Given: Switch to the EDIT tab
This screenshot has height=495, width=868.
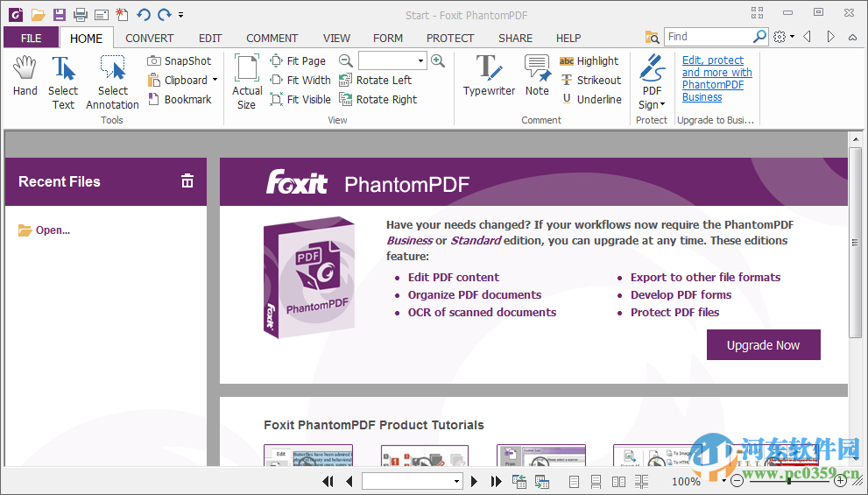Looking at the screenshot, I should click(210, 39).
